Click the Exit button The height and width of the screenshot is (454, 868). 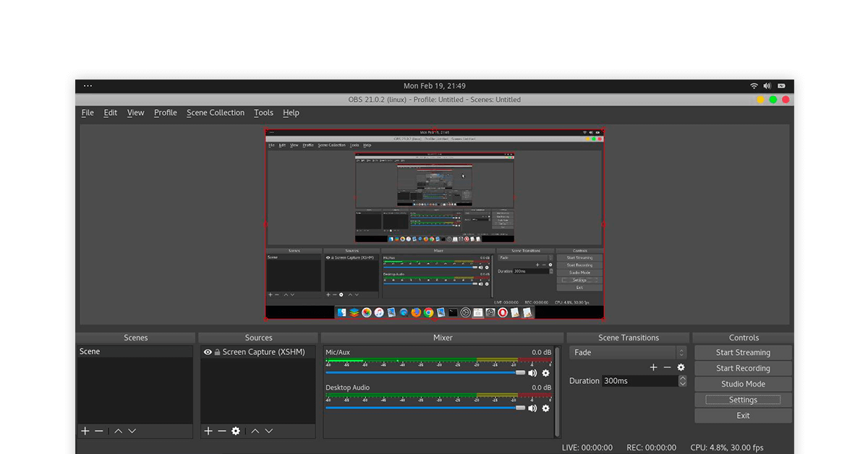coord(744,416)
